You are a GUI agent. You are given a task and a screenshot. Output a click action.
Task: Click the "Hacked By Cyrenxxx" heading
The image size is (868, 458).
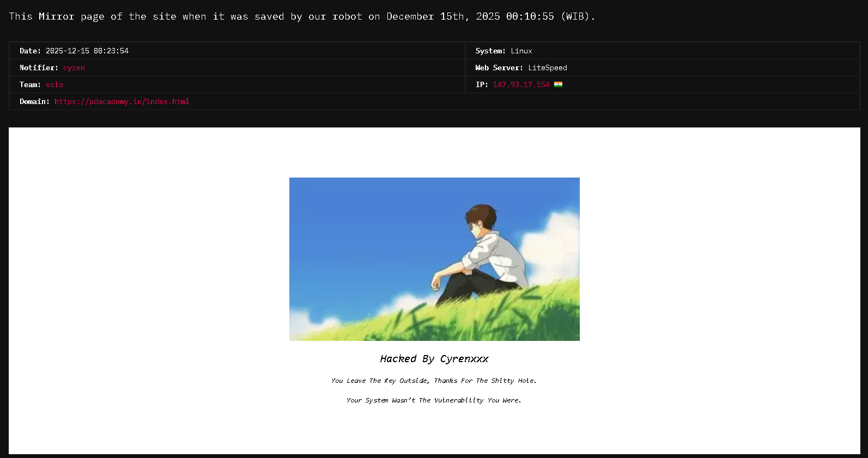[x=434, y=359]
